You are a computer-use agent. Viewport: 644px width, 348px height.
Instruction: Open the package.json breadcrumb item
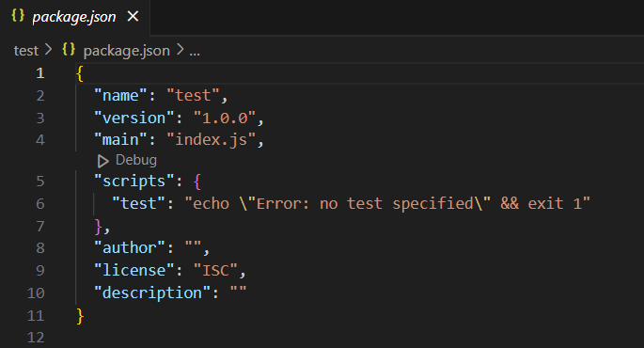click(127, 51)
